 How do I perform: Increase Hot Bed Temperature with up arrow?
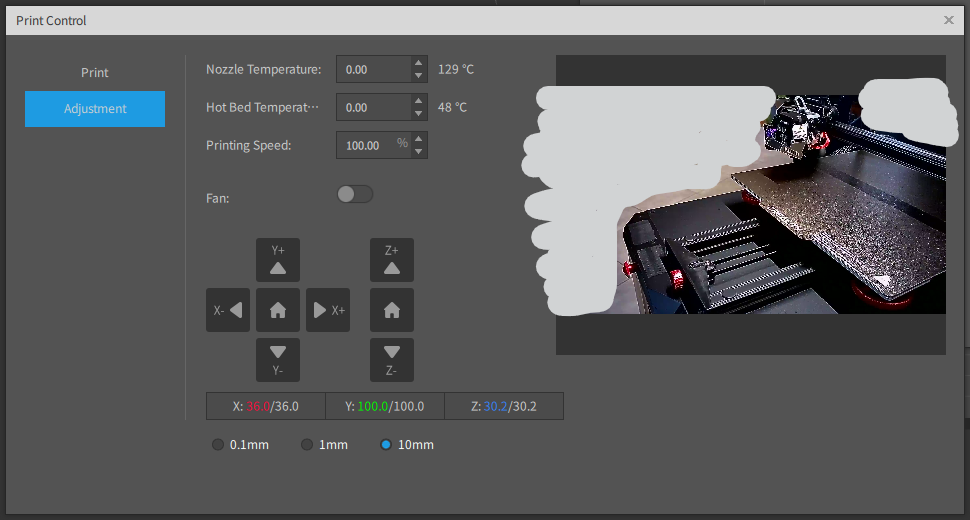(x=419, y=101)
